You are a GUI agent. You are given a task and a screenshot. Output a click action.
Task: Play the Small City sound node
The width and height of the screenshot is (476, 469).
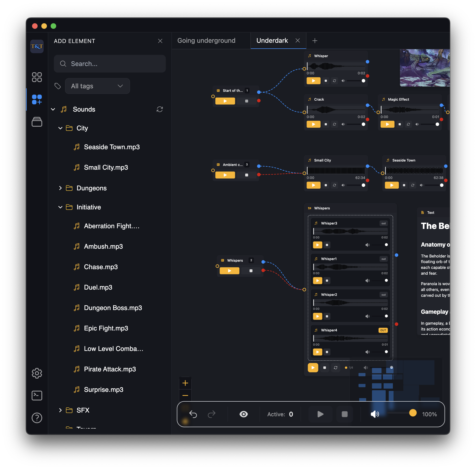(x=313, y=185)
